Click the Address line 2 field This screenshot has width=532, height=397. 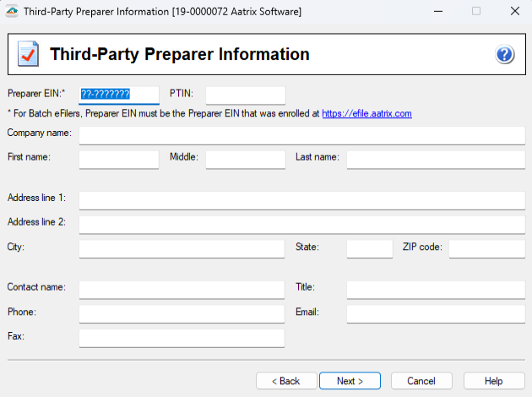(301, 224)
